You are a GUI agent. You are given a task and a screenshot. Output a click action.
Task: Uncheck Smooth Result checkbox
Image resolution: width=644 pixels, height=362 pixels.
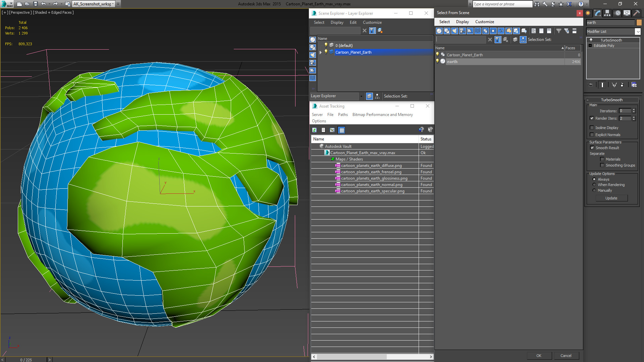[592, 148]
